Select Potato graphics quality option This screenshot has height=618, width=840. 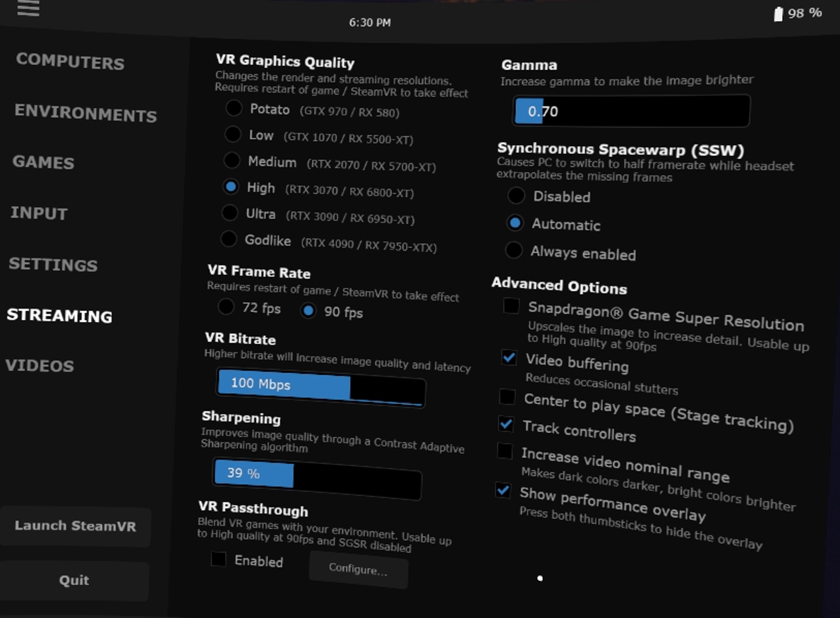[234, 108]
